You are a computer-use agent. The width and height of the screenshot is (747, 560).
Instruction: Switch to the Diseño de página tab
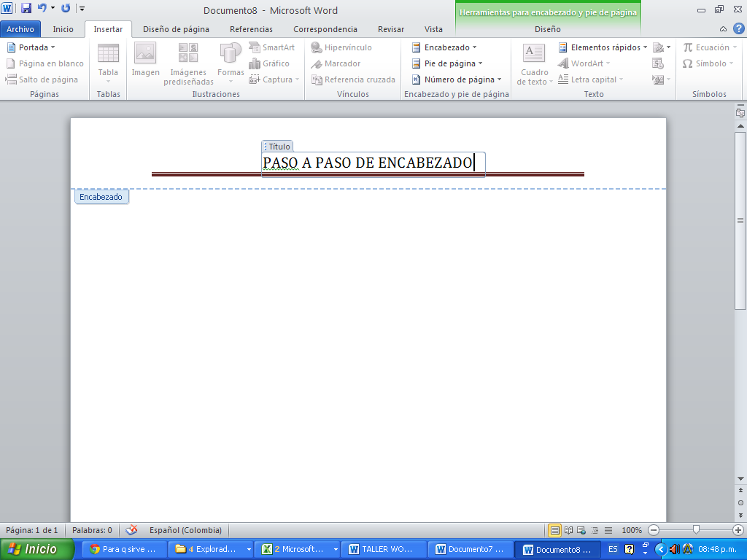[x=176, y=29]
